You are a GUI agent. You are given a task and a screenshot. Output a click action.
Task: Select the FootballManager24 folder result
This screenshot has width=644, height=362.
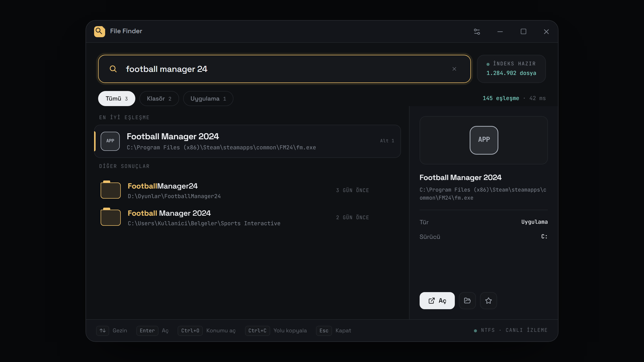pos(248,190)
